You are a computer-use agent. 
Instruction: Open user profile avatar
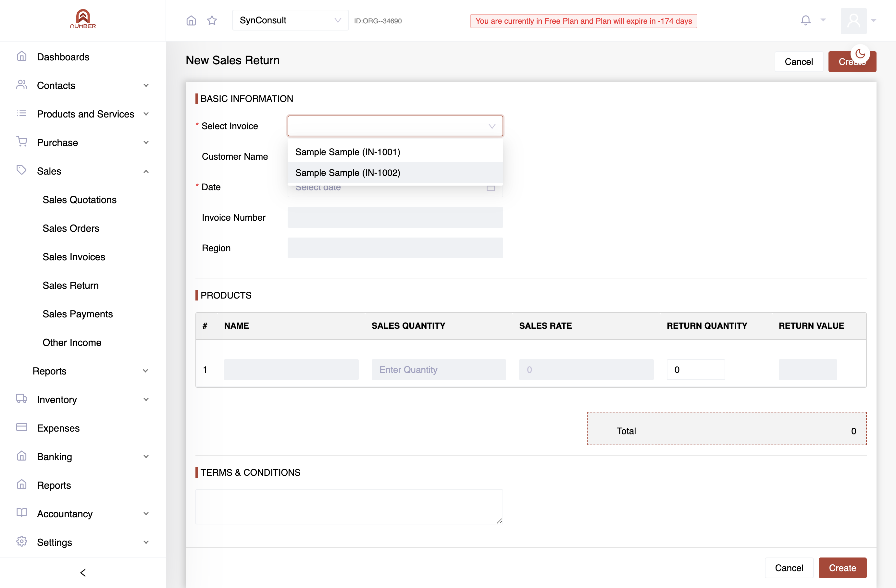(853, 21)
